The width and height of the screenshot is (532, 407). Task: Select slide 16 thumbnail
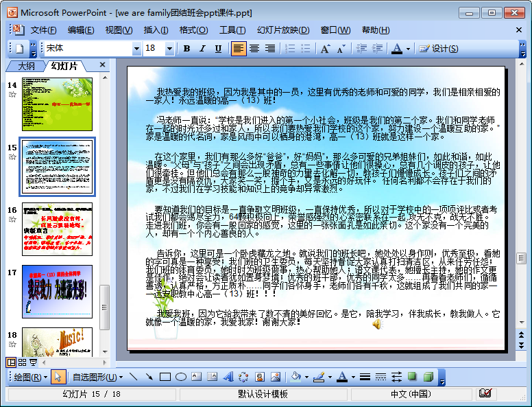(x=57, y=229)
